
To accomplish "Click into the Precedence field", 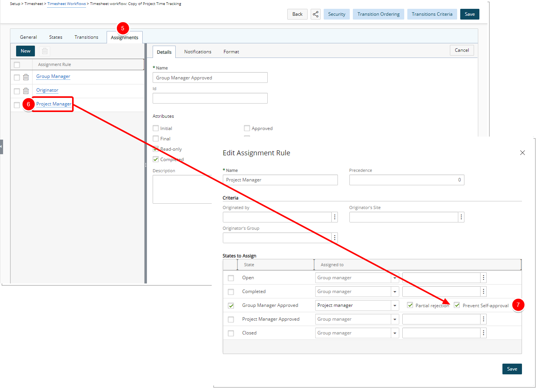I will 407,180.
